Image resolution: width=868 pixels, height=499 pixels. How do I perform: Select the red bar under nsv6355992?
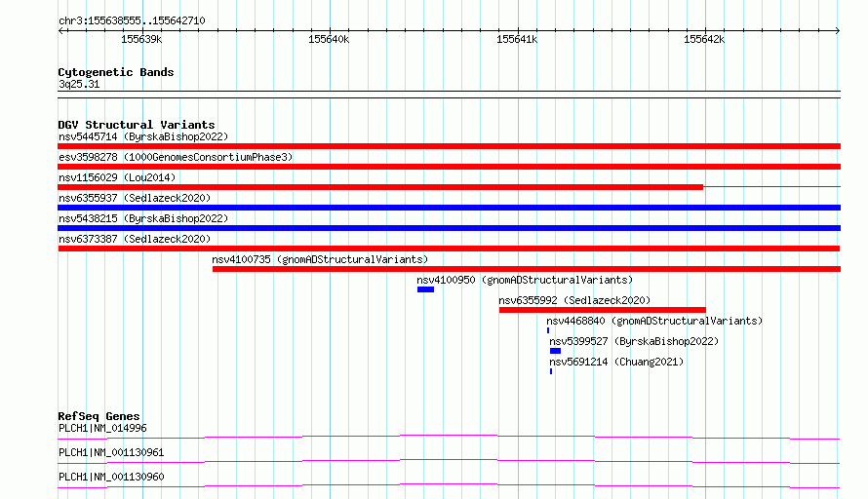point(603,310)
